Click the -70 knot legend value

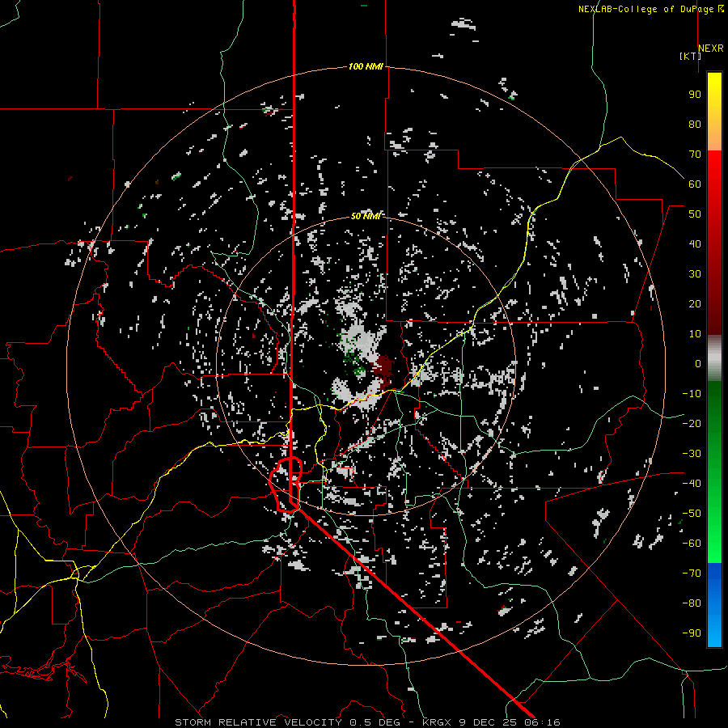click(692, 574)
